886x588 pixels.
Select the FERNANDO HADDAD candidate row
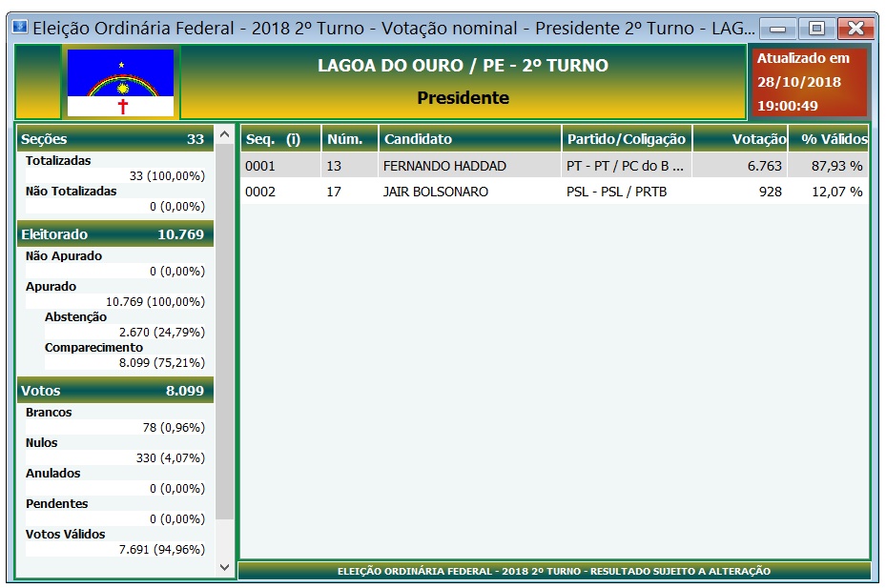(554, 166)
